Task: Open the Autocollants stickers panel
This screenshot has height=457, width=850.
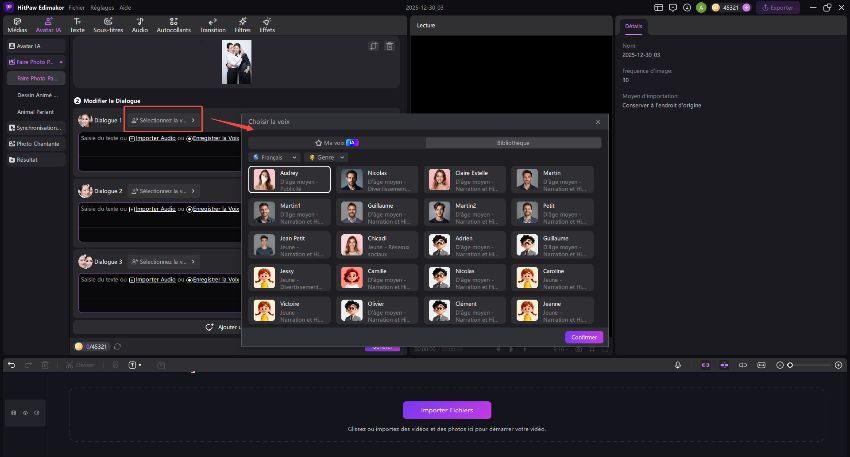Action: (x=174, y=25)
